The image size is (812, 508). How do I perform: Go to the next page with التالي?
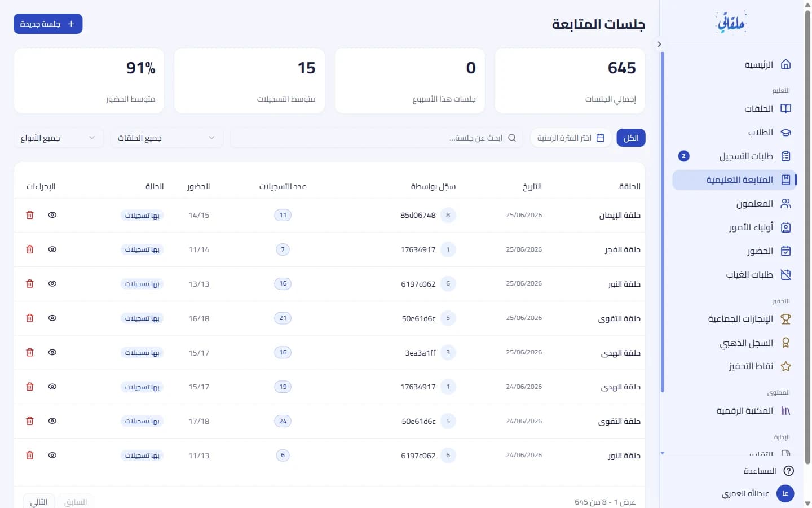[38, 502]
